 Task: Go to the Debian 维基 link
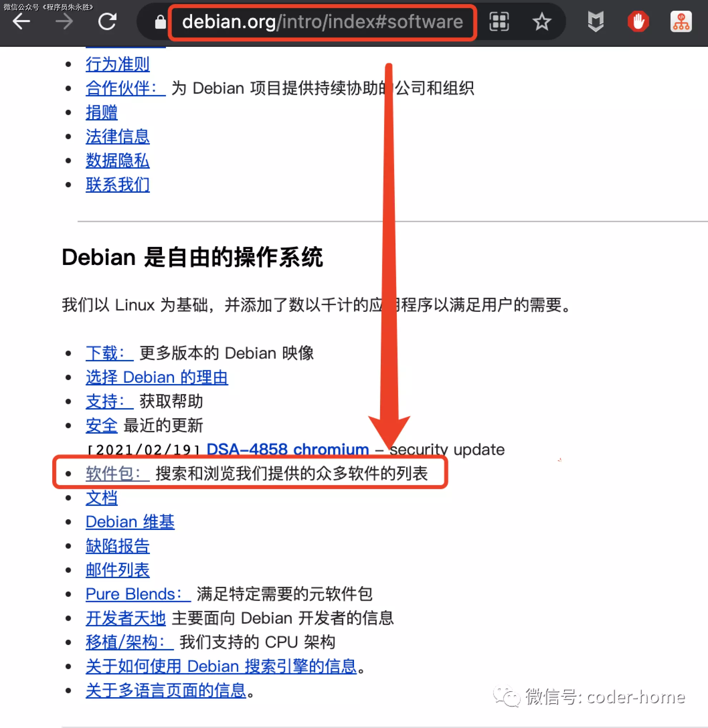click(130, 522)
